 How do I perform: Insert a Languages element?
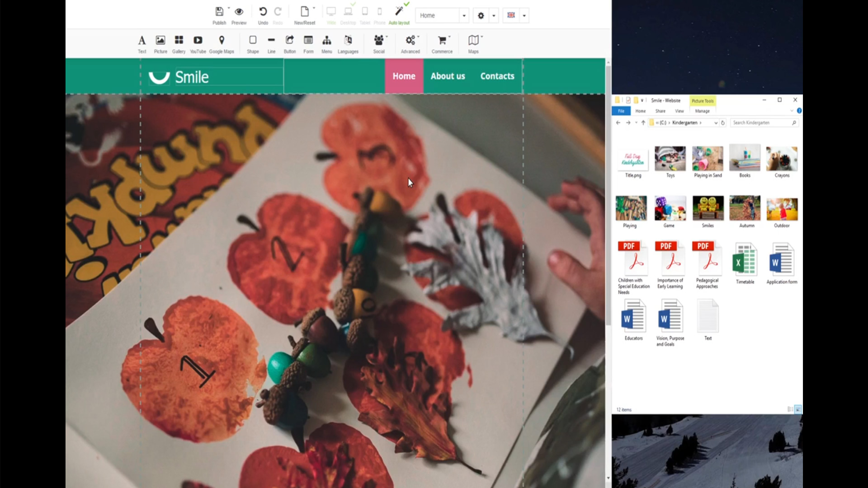coord(348,44)
